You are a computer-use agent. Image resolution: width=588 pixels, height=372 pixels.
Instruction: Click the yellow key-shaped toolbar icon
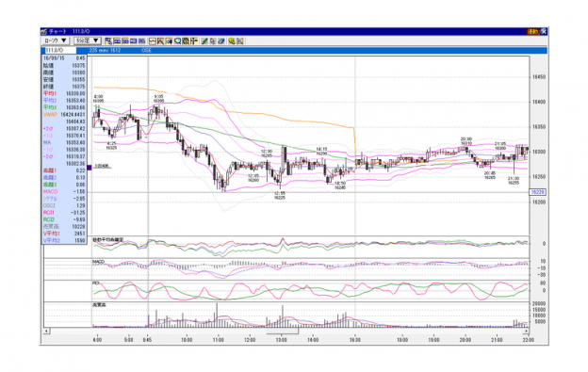(232, 41)
